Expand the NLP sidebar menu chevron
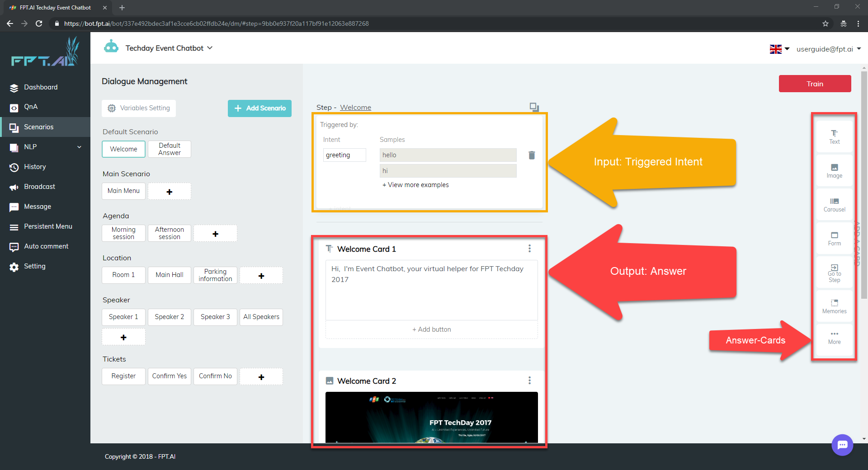The height and width of the screenshot is (470, 868). (x=80, y=147)
